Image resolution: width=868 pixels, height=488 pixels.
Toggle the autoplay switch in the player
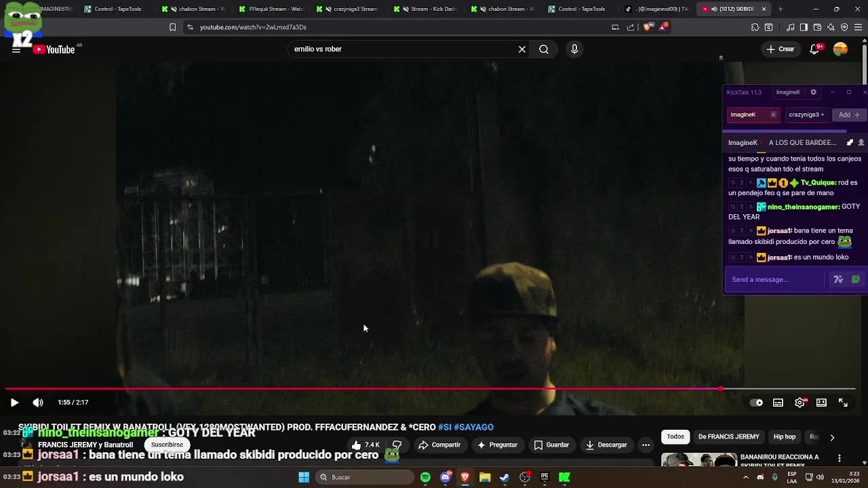tap(756, 403)
